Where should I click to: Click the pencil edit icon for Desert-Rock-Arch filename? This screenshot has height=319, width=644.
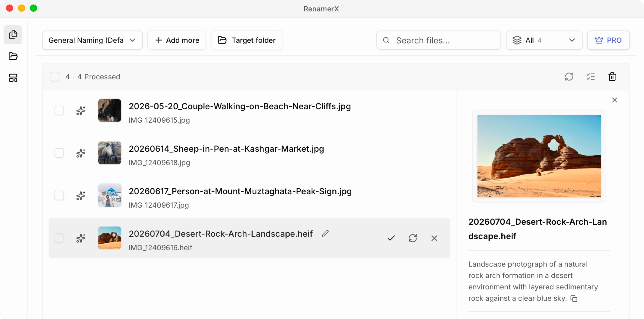(325, 234)
